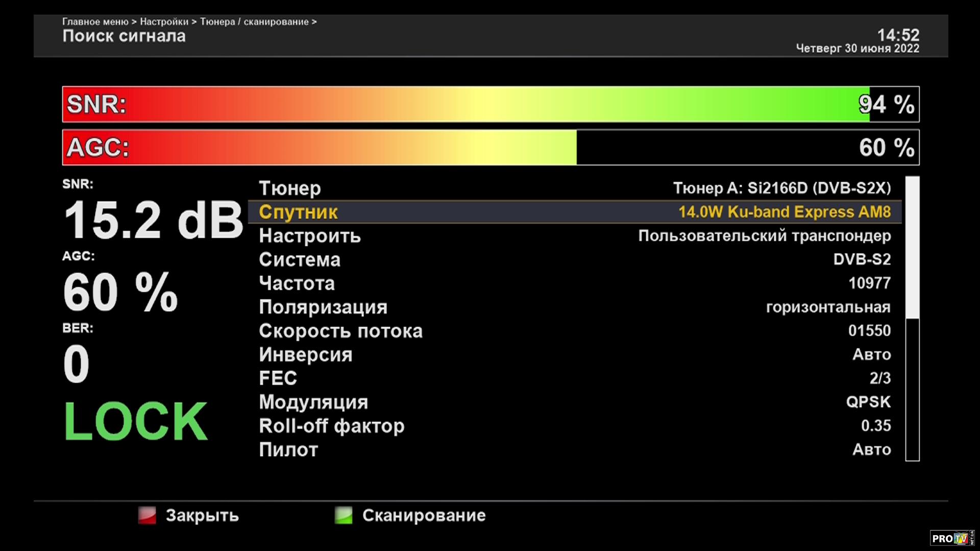Image resolution: width=980 pixels, height=551 pixels.
Task: Click the Сканирование label
Action: [424, 515]
